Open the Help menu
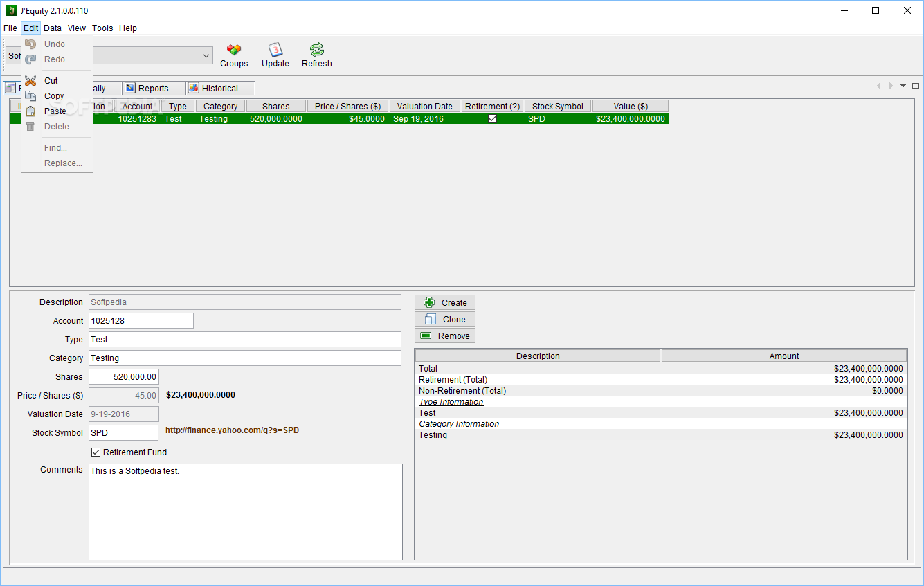The width and height of the screenshot is (924, 586). [128, 28]
